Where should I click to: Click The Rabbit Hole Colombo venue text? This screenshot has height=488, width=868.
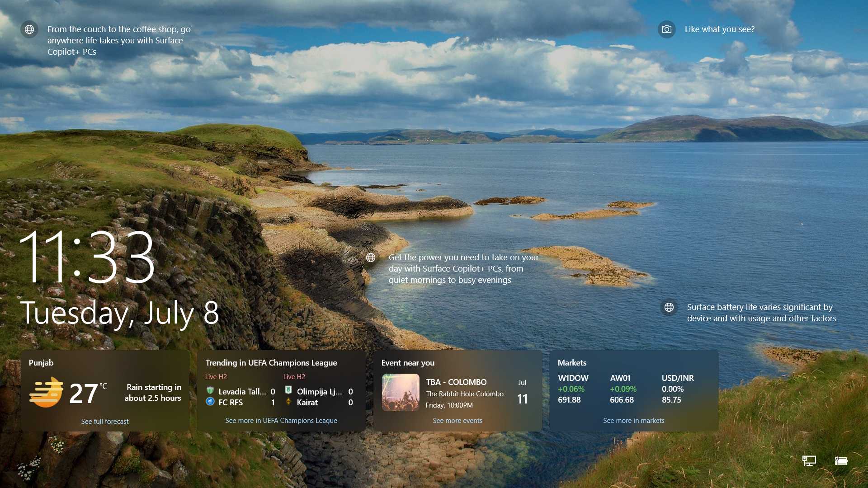click(465, 394)
